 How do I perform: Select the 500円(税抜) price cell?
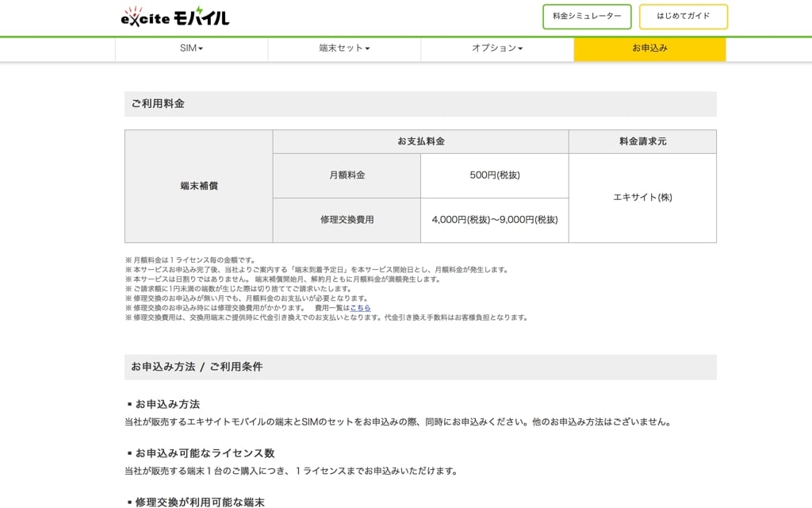click(495, 175)
